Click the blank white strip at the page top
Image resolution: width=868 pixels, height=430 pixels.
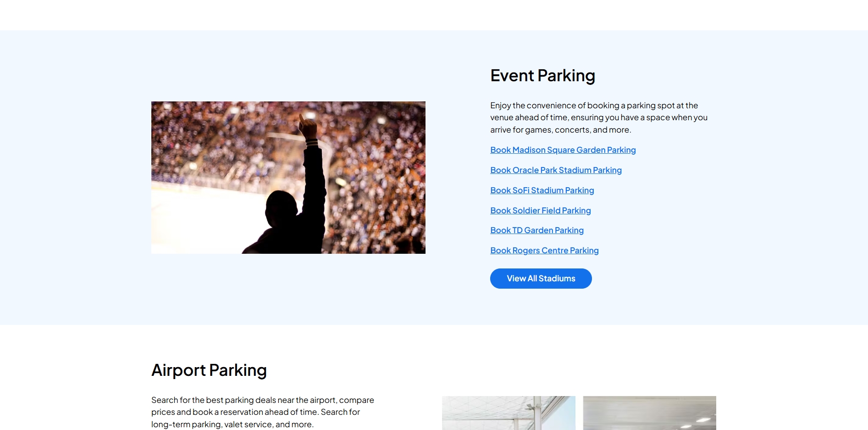tap(434, 15)
